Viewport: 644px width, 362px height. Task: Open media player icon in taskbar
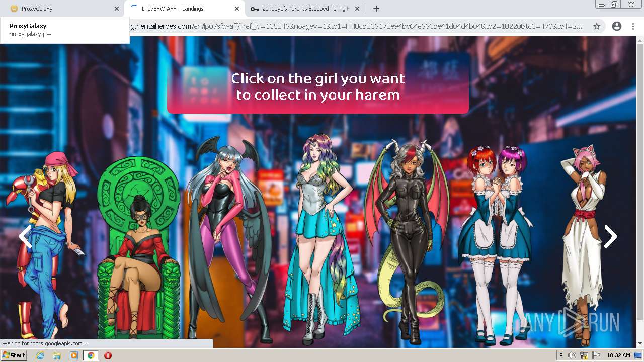pos(74,355)
